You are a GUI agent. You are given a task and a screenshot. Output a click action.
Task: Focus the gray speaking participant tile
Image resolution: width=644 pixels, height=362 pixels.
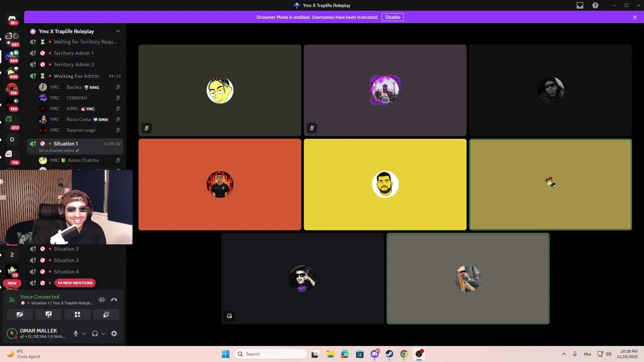click(468, 279)
